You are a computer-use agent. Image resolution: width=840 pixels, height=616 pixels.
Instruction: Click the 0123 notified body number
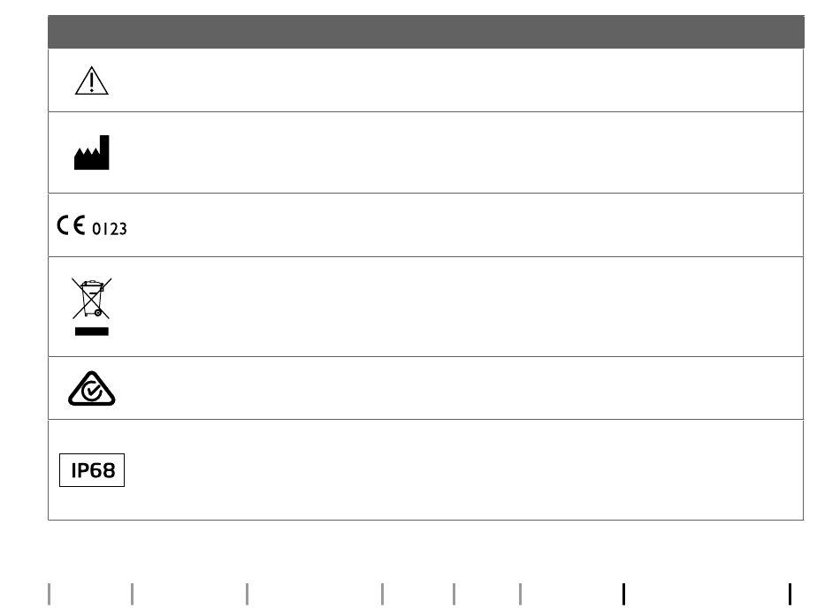[110, 229]
